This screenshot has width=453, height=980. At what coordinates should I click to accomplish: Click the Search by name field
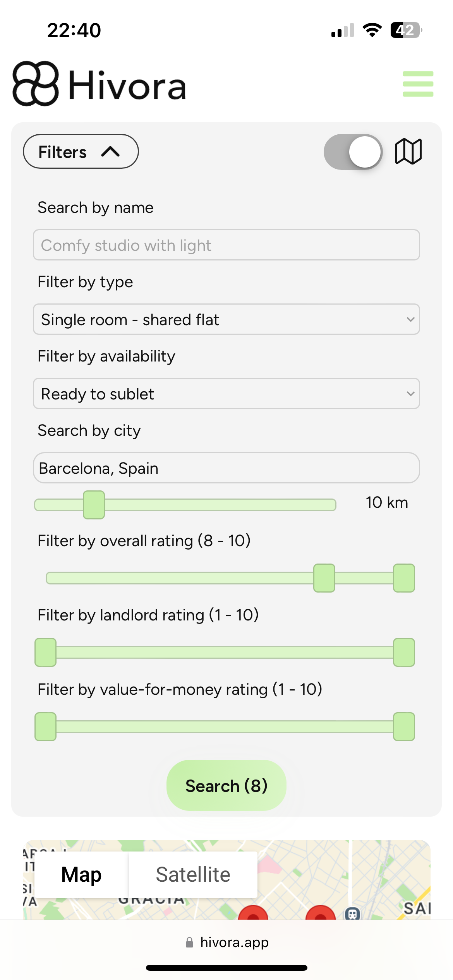coord(226,245)
